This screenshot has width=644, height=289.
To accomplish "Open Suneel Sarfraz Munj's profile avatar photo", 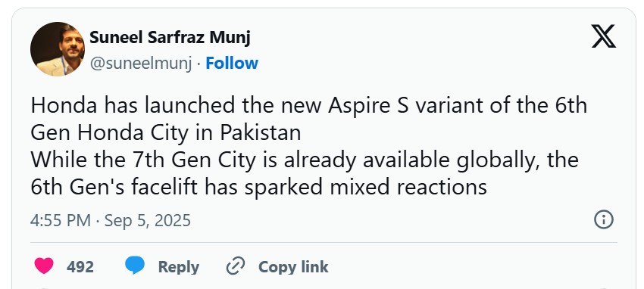I will tap(58, 49).
